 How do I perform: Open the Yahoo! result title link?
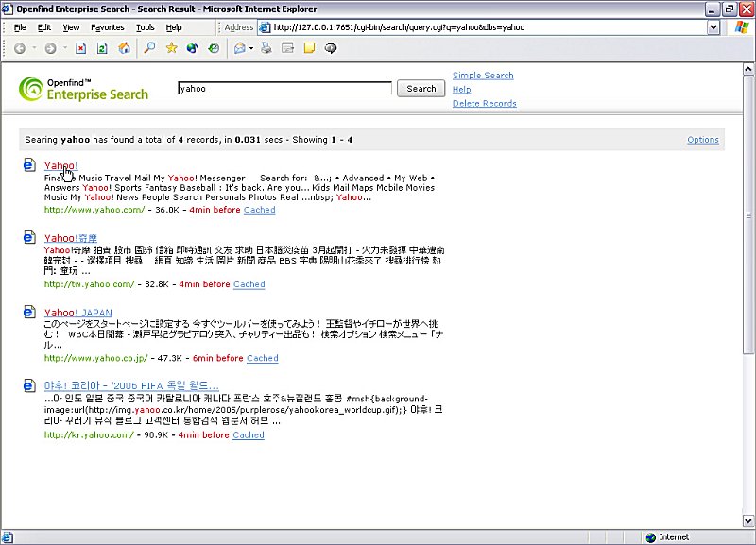point(60,165)
